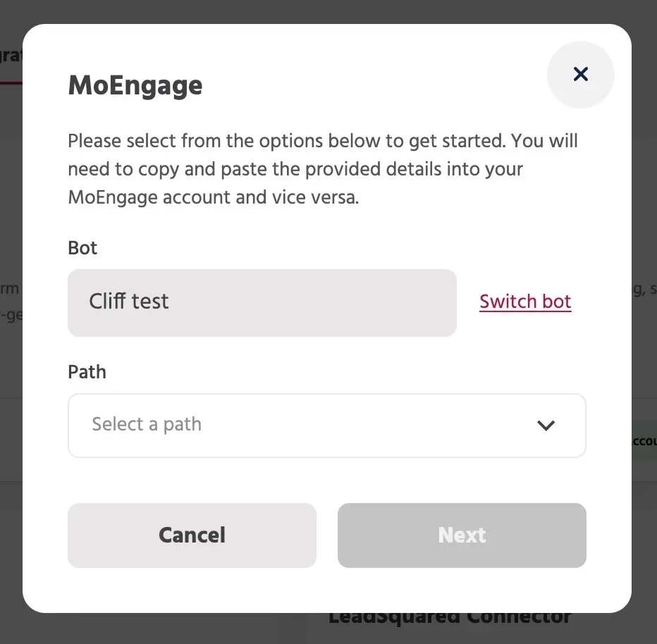The image size is (657, 644).
Task: Click the green account button at right edge
Action: tap(644, 440)
